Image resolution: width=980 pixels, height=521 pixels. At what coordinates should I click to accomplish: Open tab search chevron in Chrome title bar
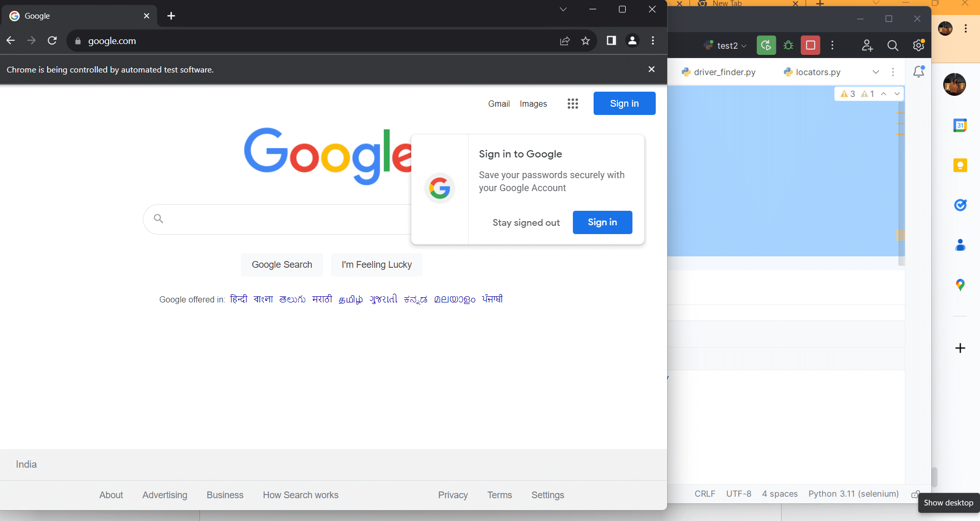563,9
